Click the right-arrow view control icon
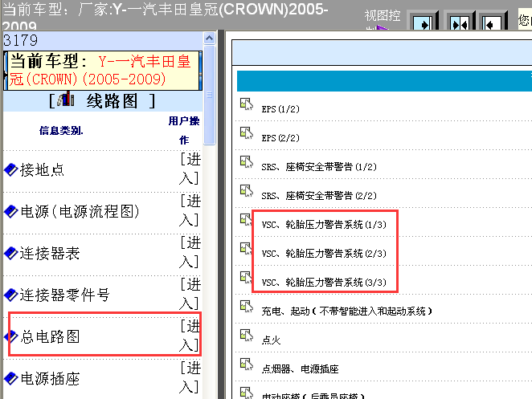The height and width of the screenshot is (399, 532). pyautogui.click(x=422, y=22)
